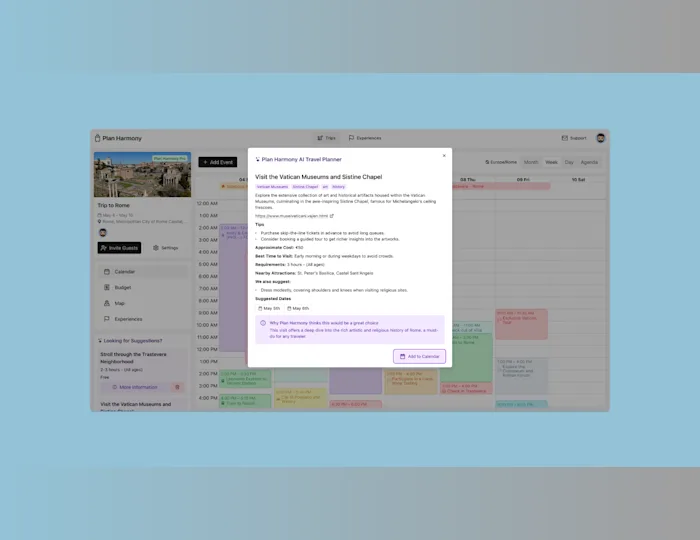Open Experiences tab in top navigation
700x540 pixels.
coord(365,138)
